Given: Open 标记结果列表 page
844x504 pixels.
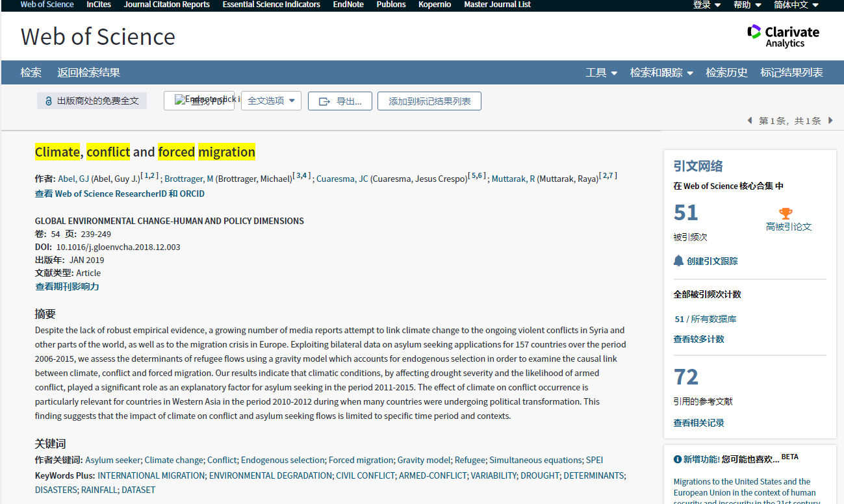Looking at the screenshot, I should tap(791, 73).
